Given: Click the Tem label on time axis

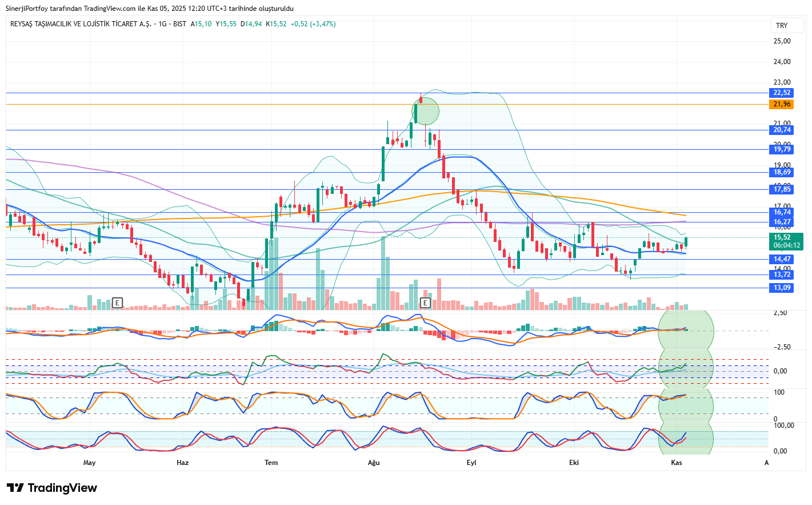Looking at the screenshot, I should coord(271,463).
